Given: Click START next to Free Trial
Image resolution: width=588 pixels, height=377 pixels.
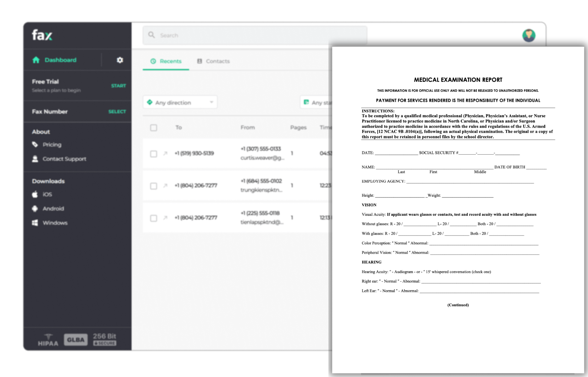Looking at the screenshot, I should click(x=118, y=86).
